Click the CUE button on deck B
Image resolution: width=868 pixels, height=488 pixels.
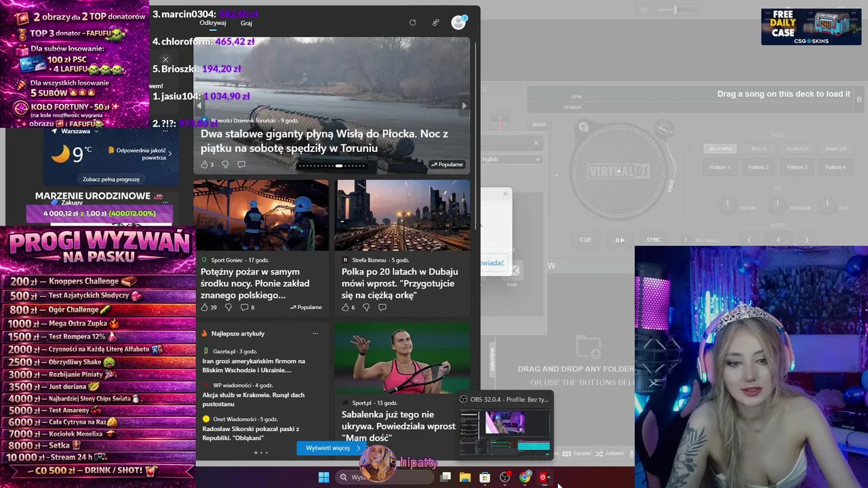tap(586, 240)
